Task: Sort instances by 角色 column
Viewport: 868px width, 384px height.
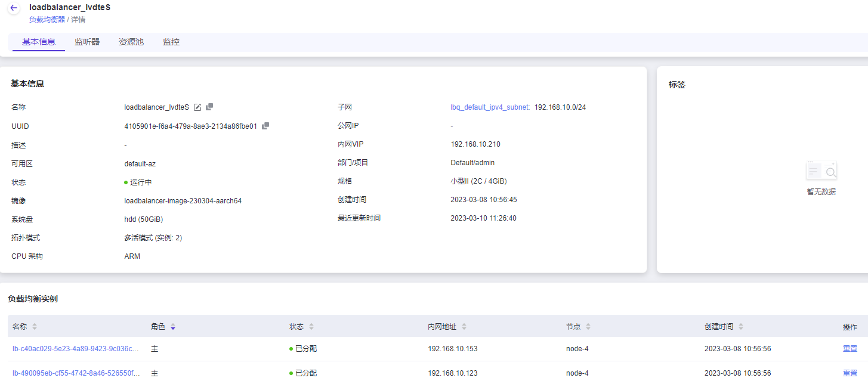Action: tap(173, 327)
